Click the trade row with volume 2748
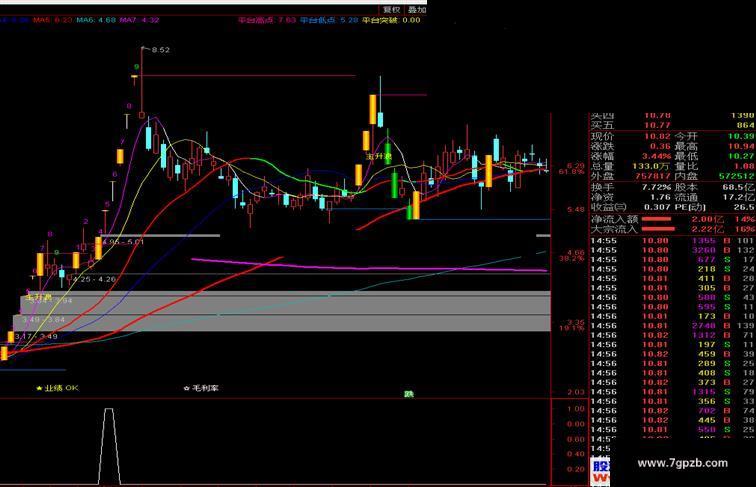 [673, 325]
